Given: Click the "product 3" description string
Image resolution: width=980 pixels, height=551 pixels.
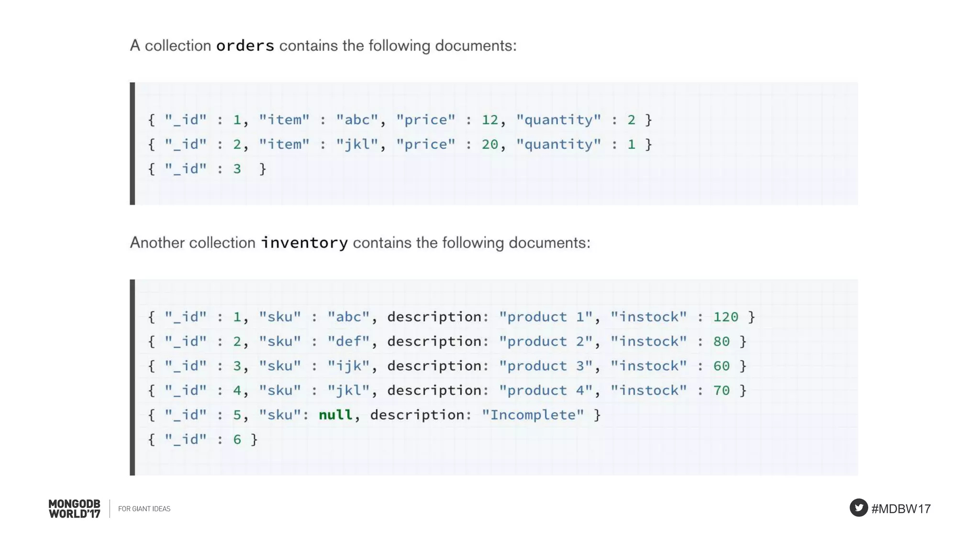Looking at the screenshot, I should 546,366.
